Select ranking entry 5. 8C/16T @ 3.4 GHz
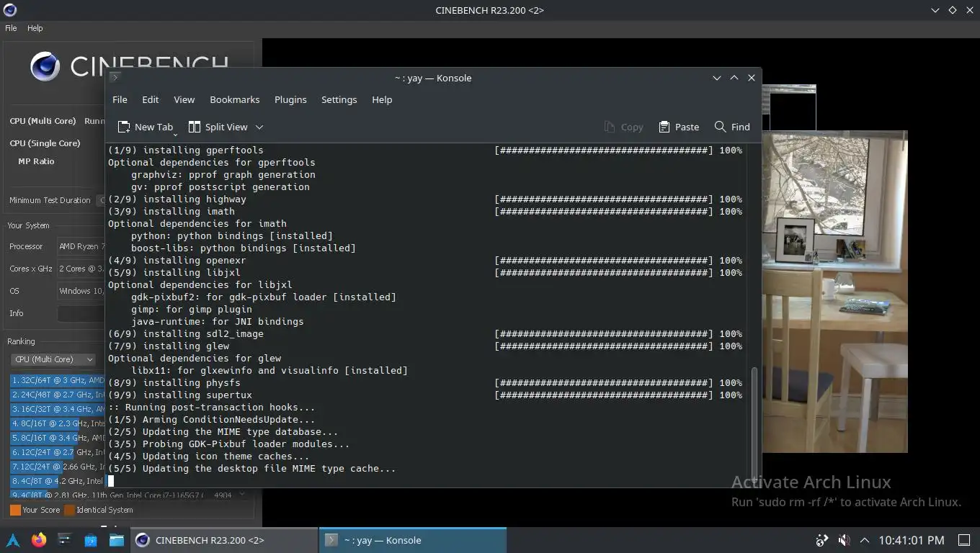This screenshot has width=980, height=553. (58, 438)
